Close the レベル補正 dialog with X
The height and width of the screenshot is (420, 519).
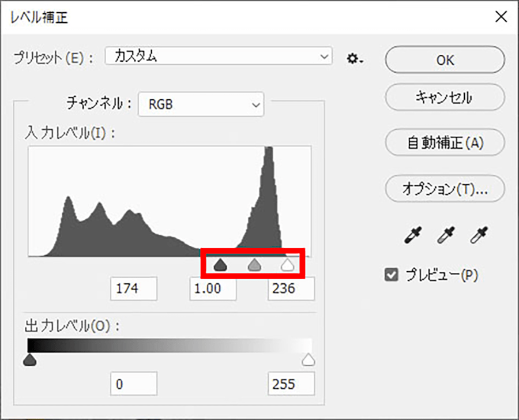(501, 16)
